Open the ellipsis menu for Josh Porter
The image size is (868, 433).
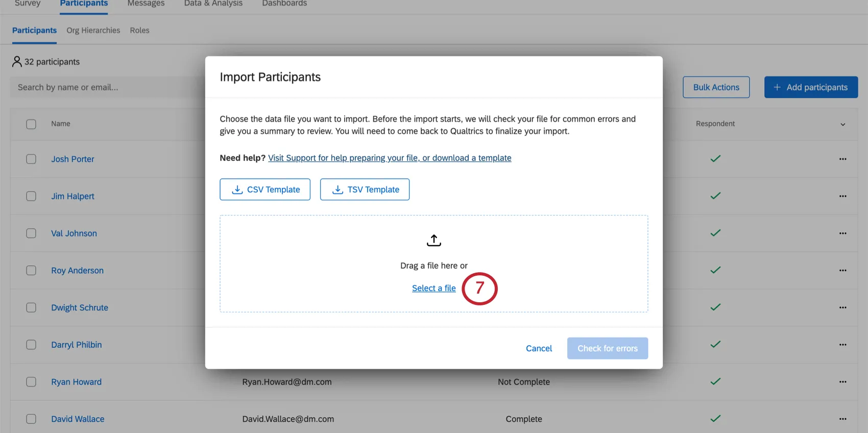click(x=843, y=159)
